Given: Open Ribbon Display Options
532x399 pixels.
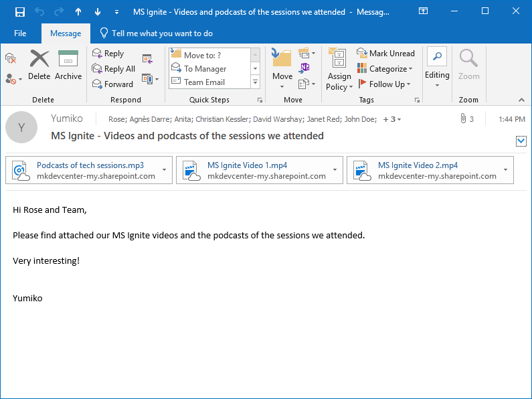Looking at the screenshot, I should click(x=423, y=11).
